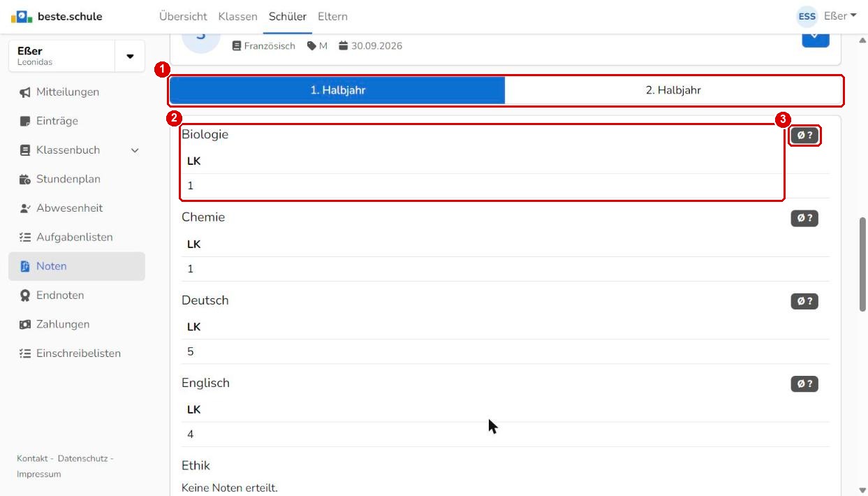
Task: Open Mitteilungen with the megaphone icon
Action: (77, 92)
